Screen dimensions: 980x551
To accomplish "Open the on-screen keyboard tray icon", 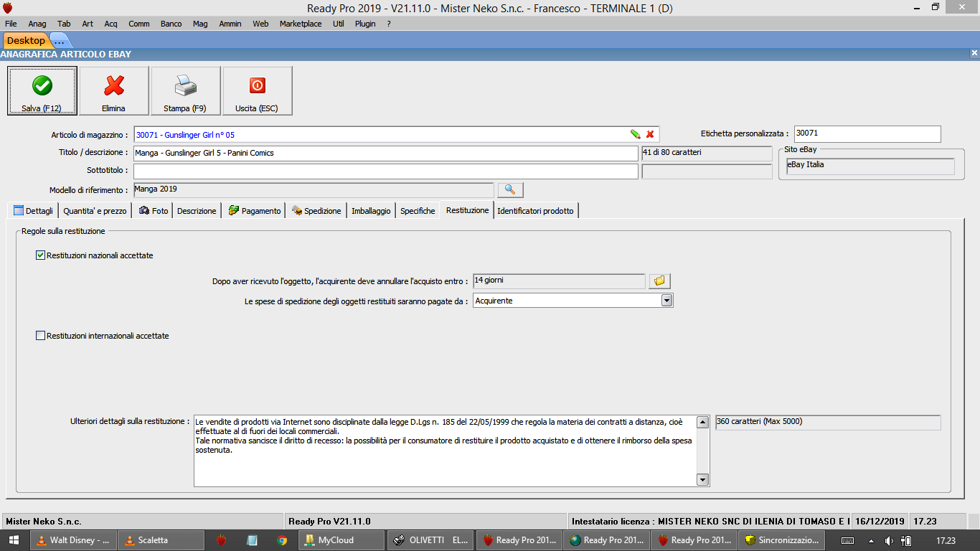I will pyautogui.click(x=847, y=541).
